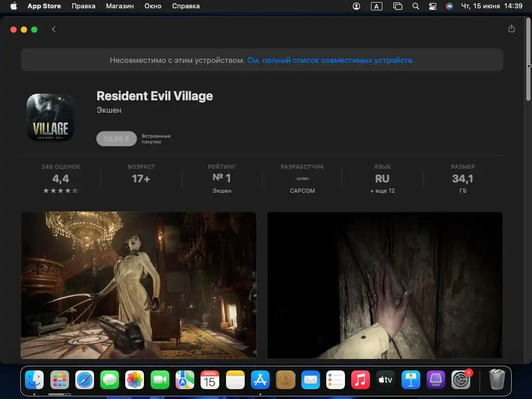Open the Правка menu

[84, 6]
